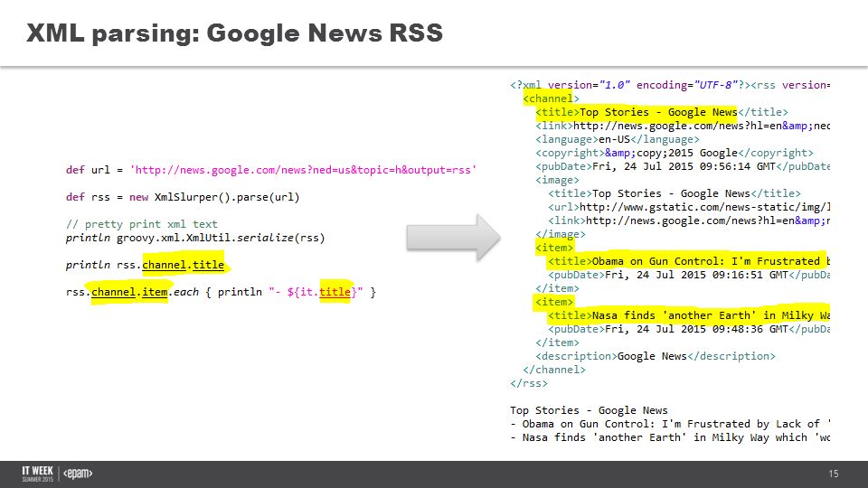868x488 pixels.
Task: Click the 'println rss.channel.title' code line
Action: click(145, 265)
